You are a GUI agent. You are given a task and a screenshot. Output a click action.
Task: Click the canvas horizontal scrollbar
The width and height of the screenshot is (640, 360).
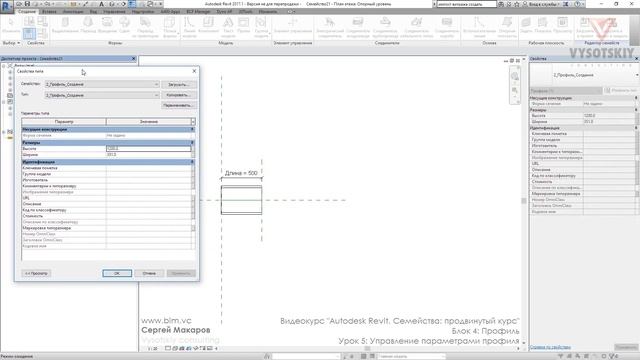(x=367, y=349)
